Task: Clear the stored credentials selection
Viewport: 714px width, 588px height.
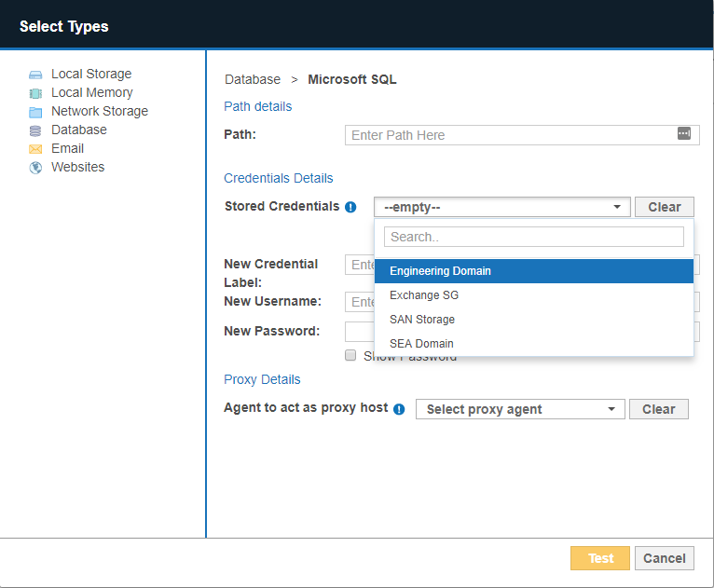Action: click(x=664, y=207)
